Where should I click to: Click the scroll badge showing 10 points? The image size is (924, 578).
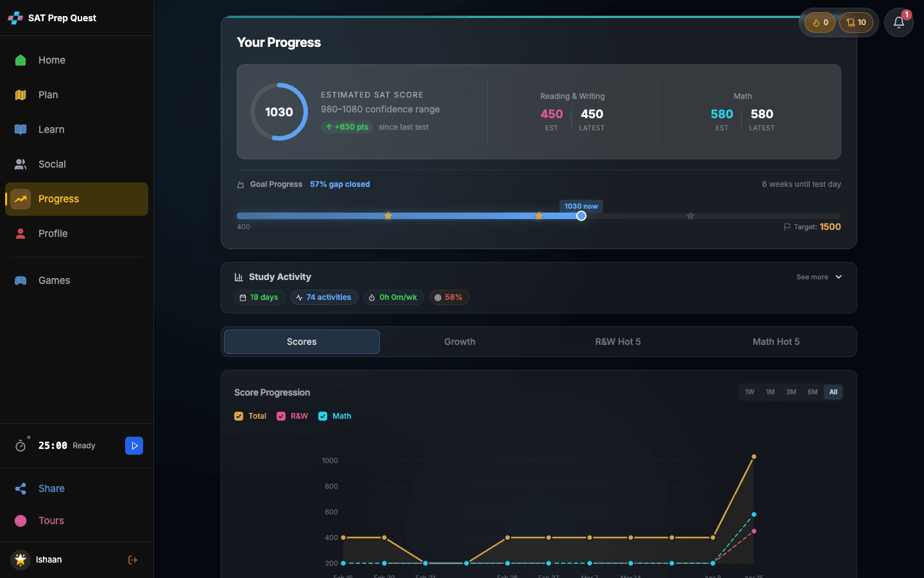tap(856, 22)
